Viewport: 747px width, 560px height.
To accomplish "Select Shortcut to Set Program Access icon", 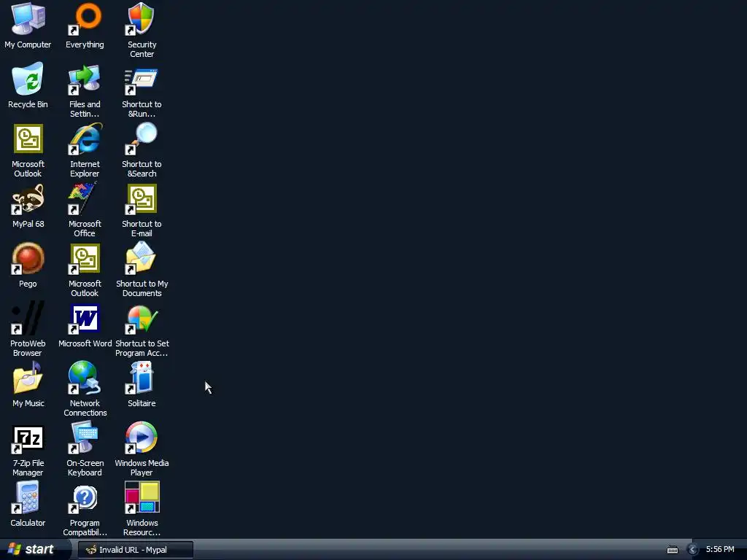I will point(142,319).
